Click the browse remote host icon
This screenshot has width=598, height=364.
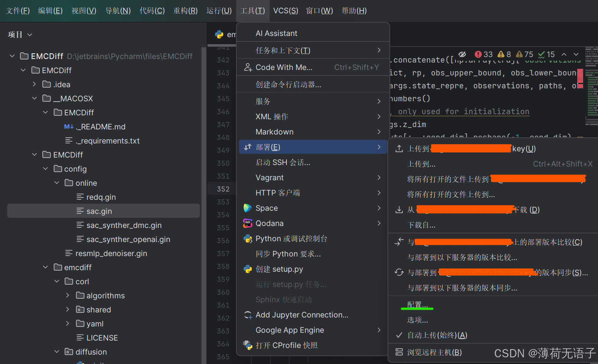coord(399,352)
